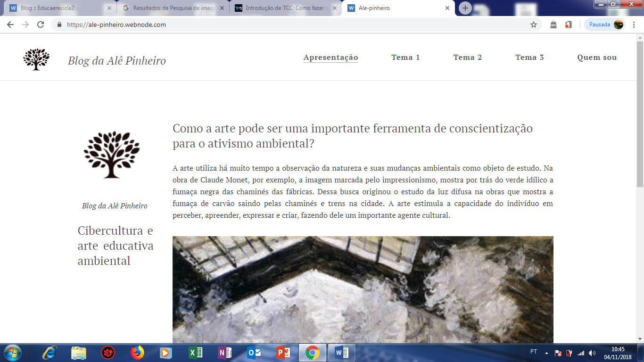Open the Quem sou page link
The image size is (644, 362).
[x=596, y=58]
